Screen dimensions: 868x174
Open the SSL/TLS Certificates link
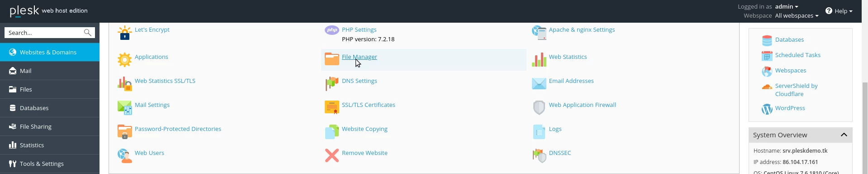click(368, 105)
